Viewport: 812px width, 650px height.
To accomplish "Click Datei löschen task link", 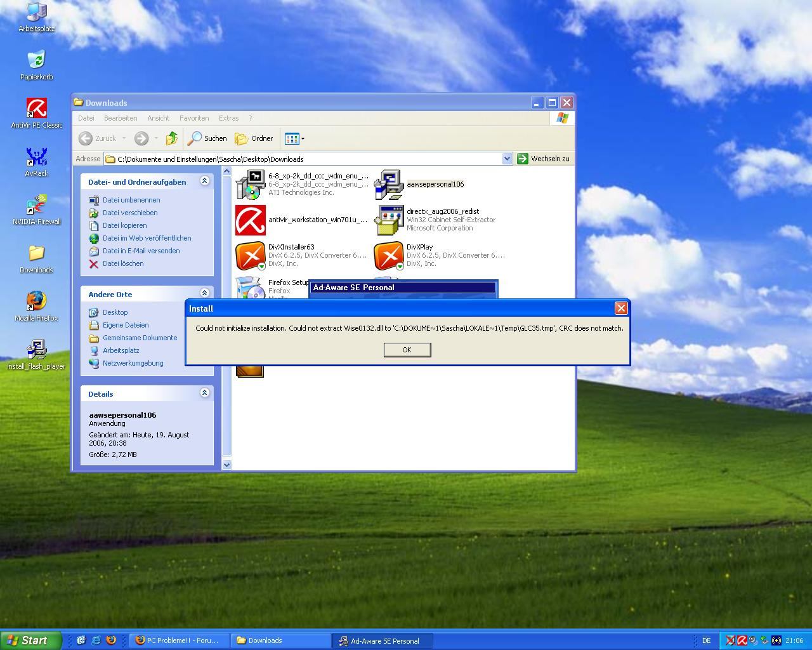I will [123, 263].
